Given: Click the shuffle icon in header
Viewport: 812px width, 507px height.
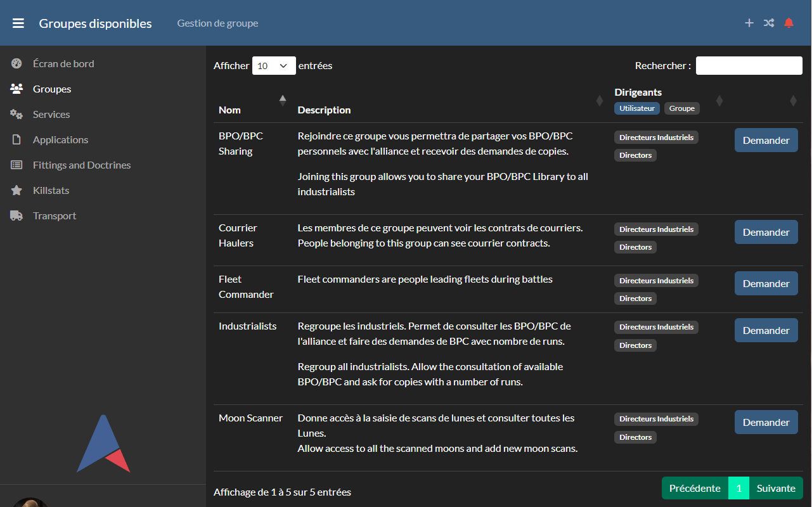Looking at the screenshot, I should (769, 23).
